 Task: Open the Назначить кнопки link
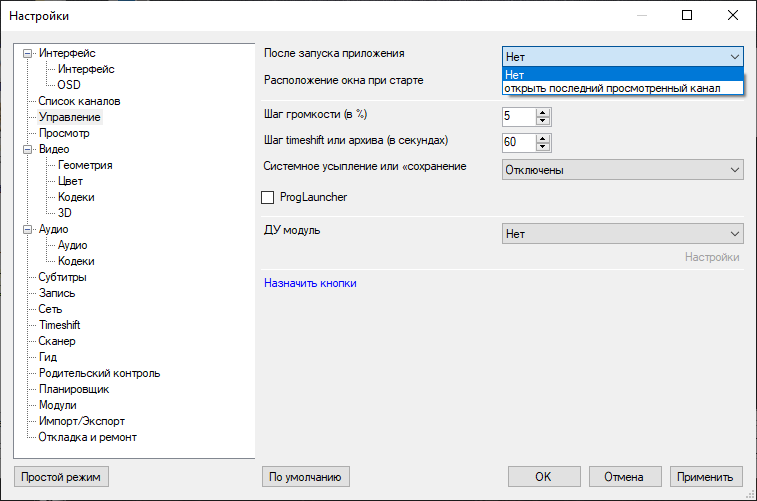[x=310, y=283]
